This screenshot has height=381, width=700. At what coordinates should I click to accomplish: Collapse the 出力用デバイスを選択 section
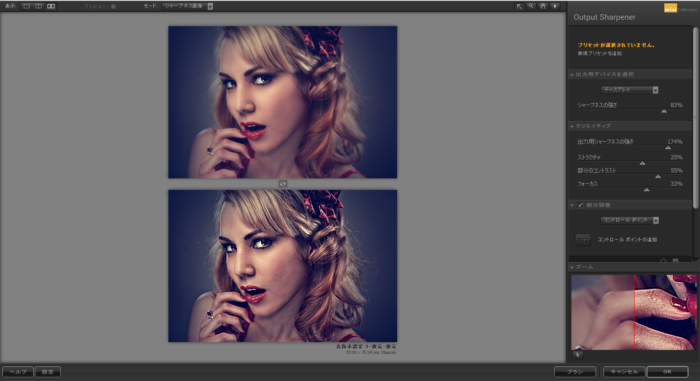pos(572,75)
